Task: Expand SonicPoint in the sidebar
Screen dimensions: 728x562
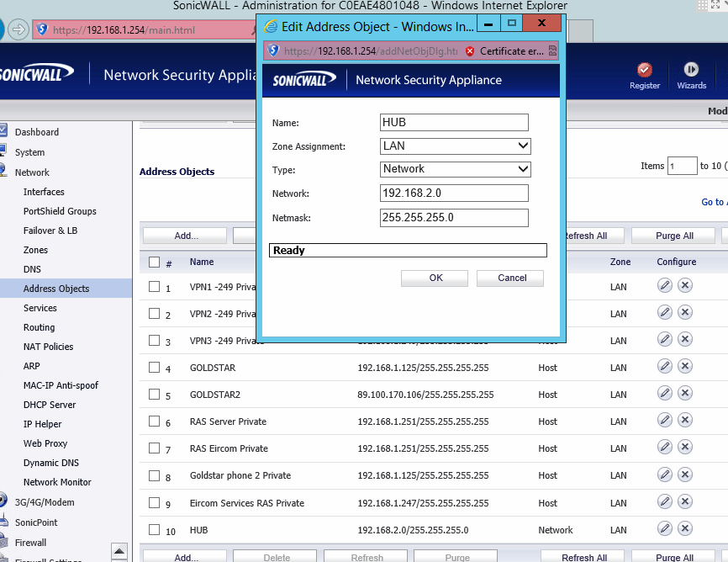Action: tap(36, 522)
